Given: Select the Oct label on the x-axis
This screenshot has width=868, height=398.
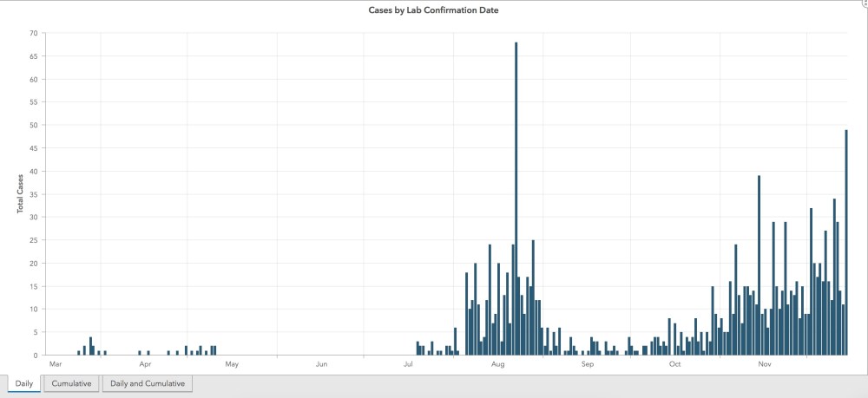Looking at the screenshot, I should [674, 364].
